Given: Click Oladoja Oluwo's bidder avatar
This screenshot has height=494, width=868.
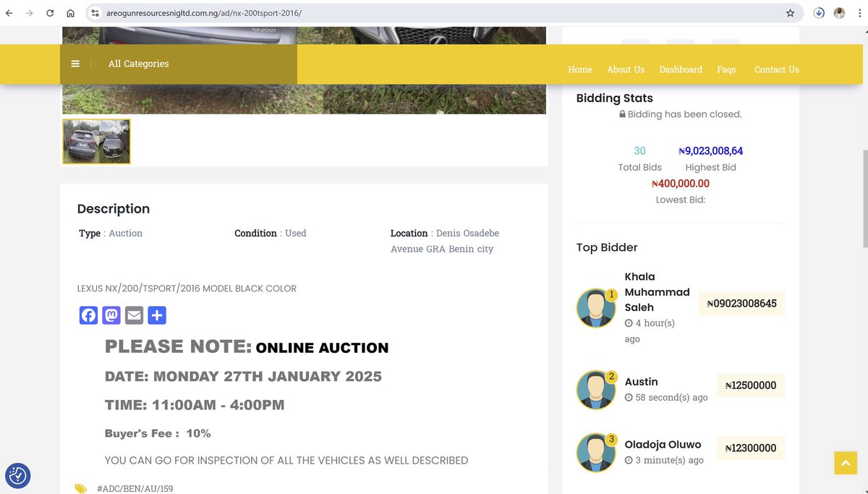Looking at the screenshot, I should [x=596, y=453].
